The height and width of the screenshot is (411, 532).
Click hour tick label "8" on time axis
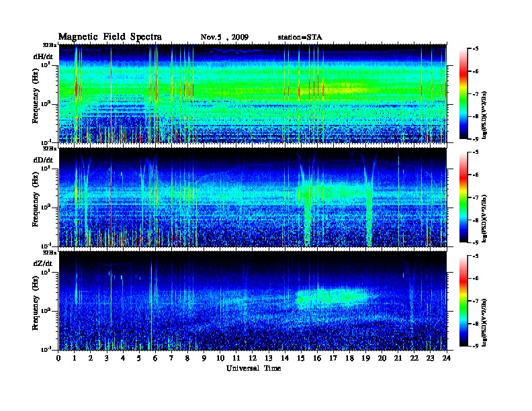[187, 358]
